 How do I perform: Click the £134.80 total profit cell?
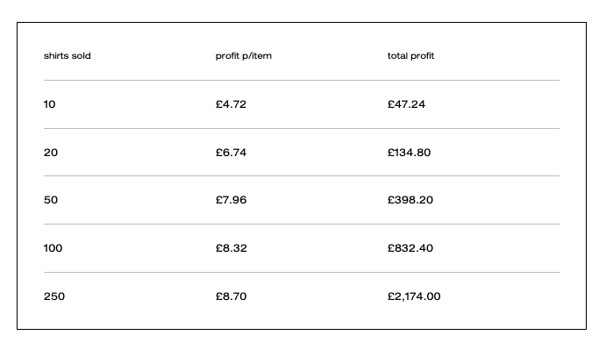(409, 153)
